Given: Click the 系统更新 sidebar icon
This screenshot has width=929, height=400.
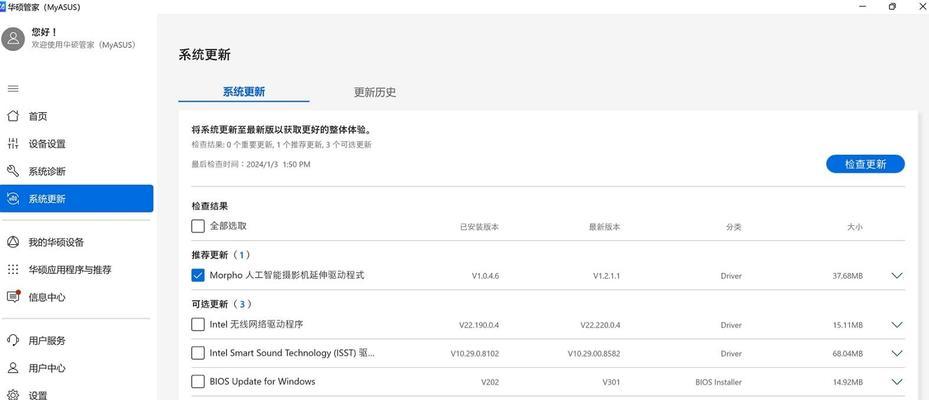Looking at the screenshot, I should [12, 199].
